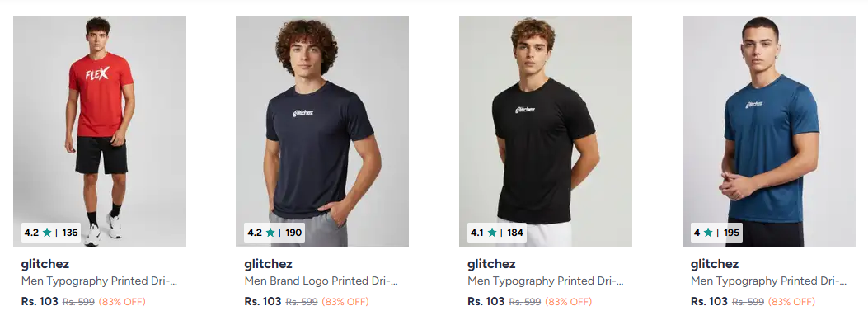868x330 pixels.
Task: Open the Men Typography Printed title under the red shirt
Action: coord(99,281)
